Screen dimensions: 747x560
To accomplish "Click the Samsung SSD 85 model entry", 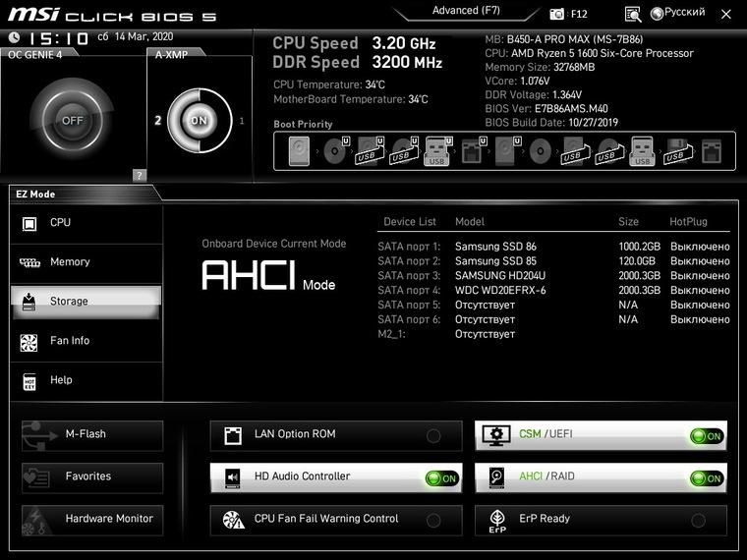I will click(x=495, y=261).
